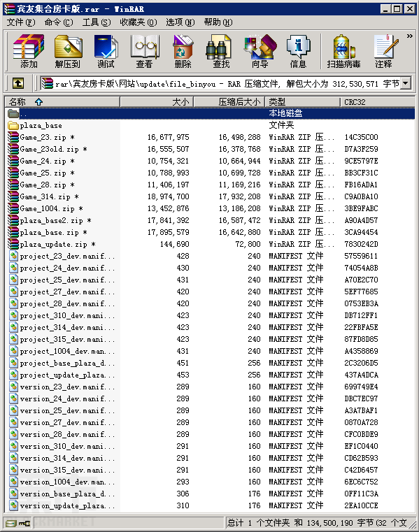Click the Info (信息) icon
This screenshot has height=532, width=419.
coord(298,51)
